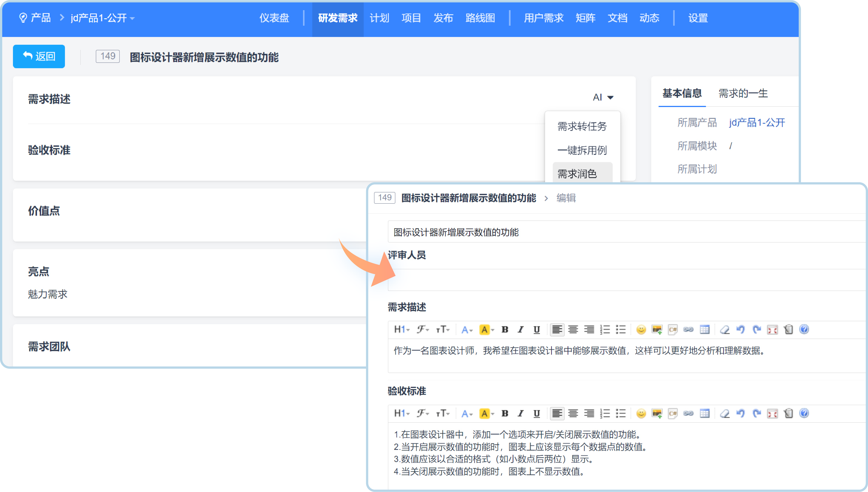Click the 返回 back button
The image size is (868, 492).
tap(39, 56)
